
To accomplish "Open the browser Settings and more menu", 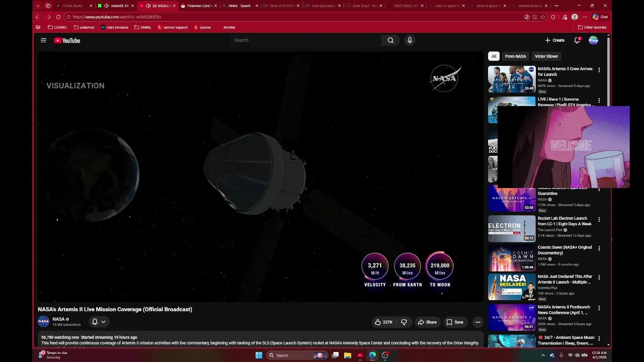I will point(585,17).
